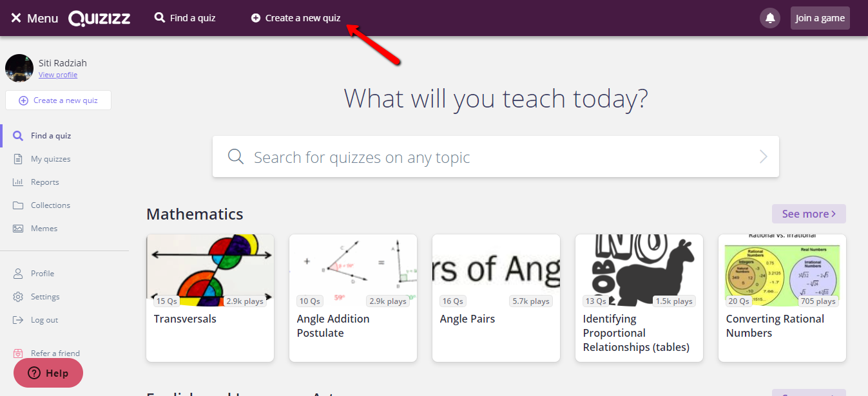Click the Quizizz logo

[x=99, y=17]
